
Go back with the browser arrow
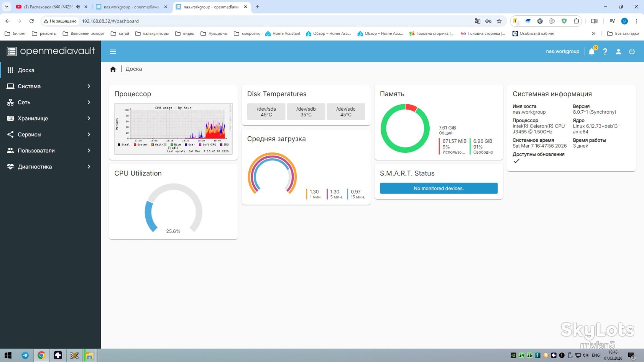tap(8, 21)
